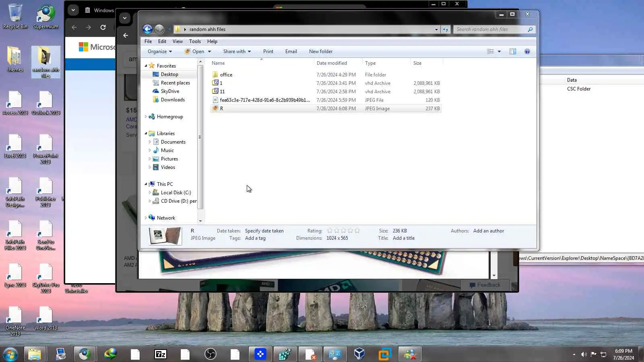Select the Word 2013 desktop shortcut
Image resolution: width=644 pixels, height=362 pixels.
45,318
